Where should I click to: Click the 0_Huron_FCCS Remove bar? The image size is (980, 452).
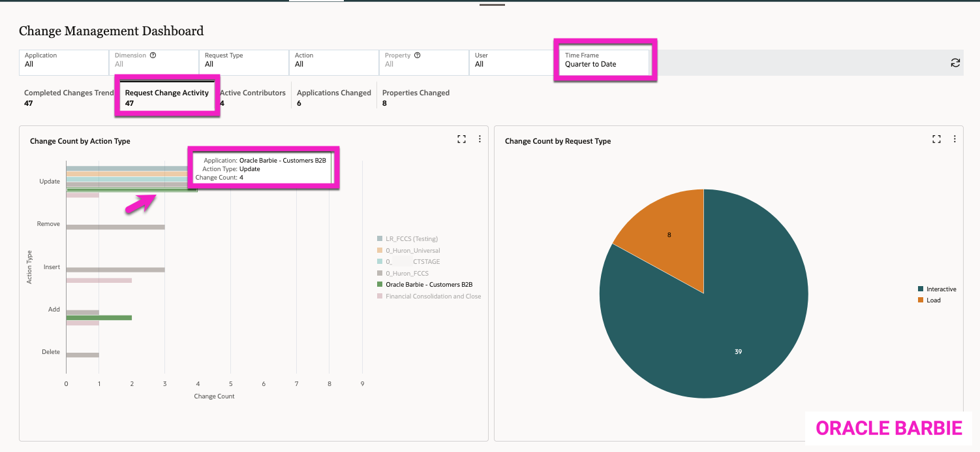pyautogui.click(x=115, y=227)
